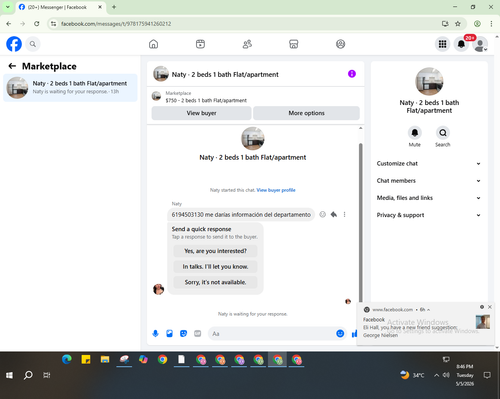Image resolution: width=500 pixels, height=399 pixels.
Task: Click the browser address bar URL
Action: pos(116,24)
